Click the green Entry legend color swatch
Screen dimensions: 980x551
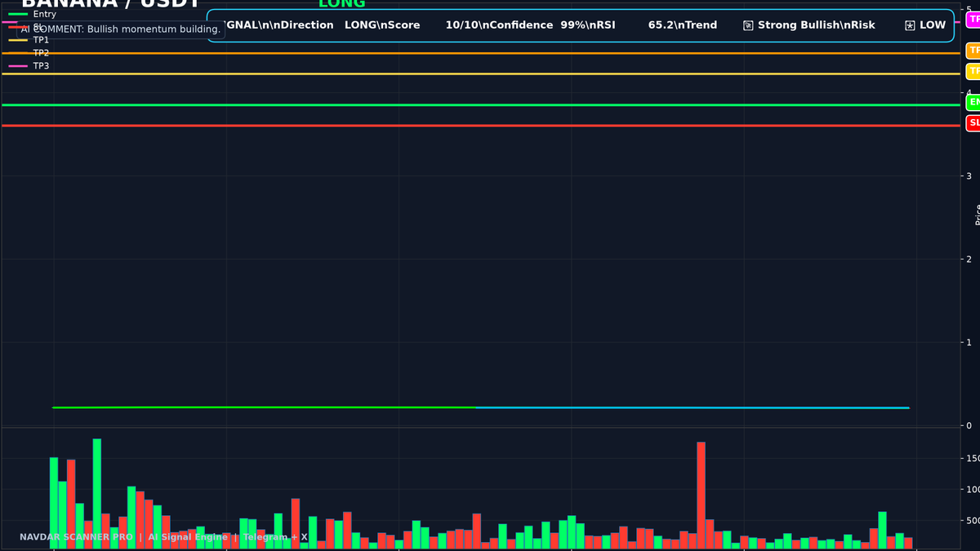click(18, 14)
